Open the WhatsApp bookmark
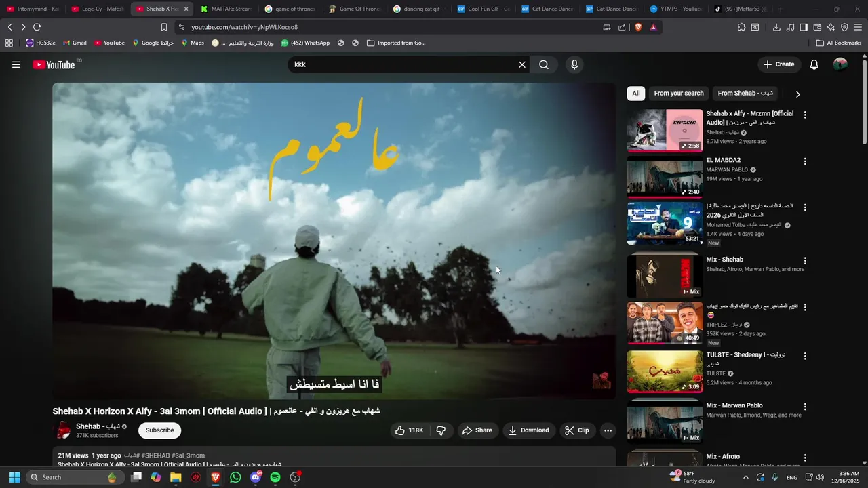Image resolution: width=868 pixels, height=488 pixels. coord(305,43)
